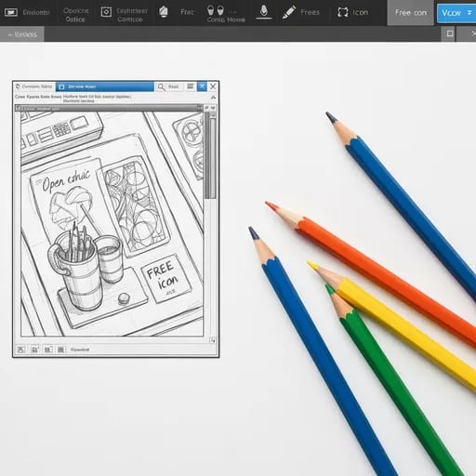Image resolution: width=476 pixels, height=476 pixels.
Task: Open the hamburger menu in sketch window
Action: pyautogui.click(x=191, y=86)
